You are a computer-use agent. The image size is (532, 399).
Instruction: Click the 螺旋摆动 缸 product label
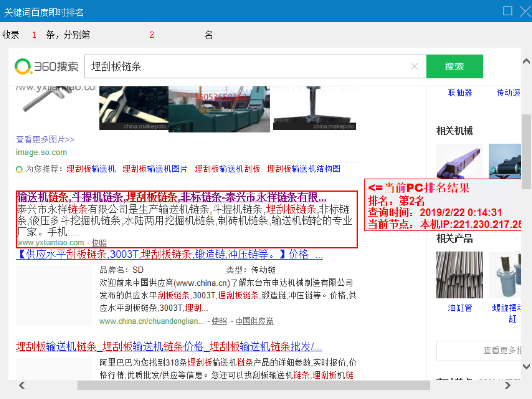coord(507,313)
